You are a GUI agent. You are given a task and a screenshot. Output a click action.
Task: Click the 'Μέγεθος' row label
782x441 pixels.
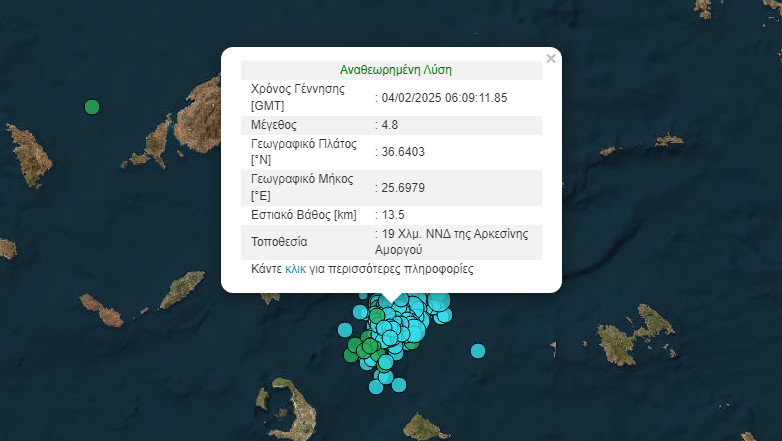pos(274,125)
